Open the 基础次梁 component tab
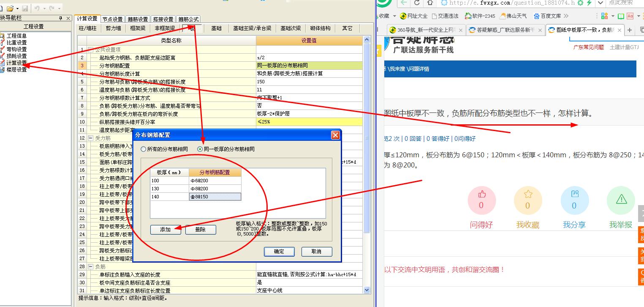Screen dimensions: 644x307 [291, 28]
